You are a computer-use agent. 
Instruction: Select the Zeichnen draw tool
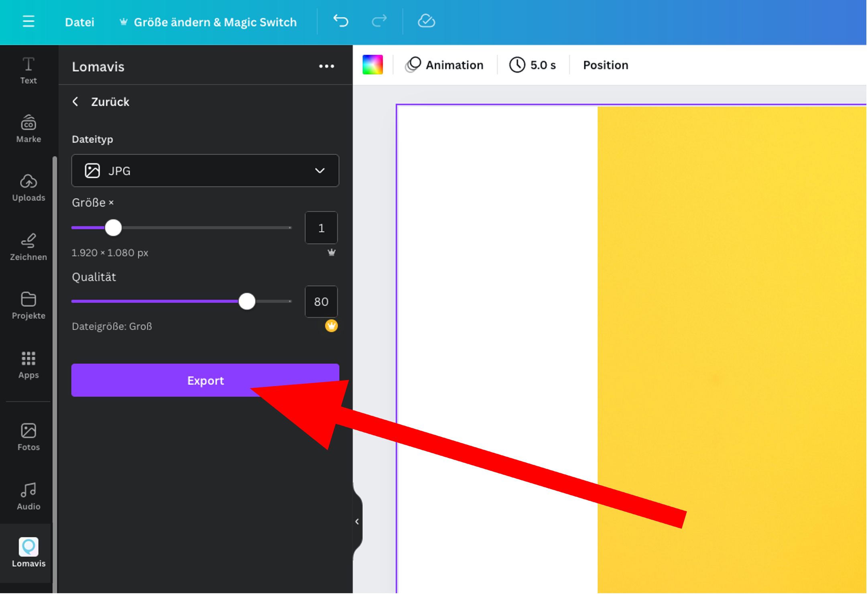coord(28,246)
